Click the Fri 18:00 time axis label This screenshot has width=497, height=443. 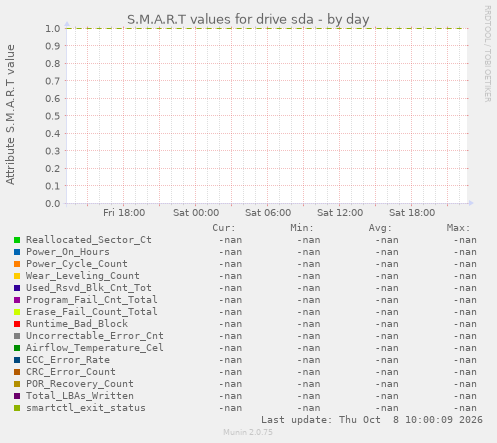click(x=124, y=213)
